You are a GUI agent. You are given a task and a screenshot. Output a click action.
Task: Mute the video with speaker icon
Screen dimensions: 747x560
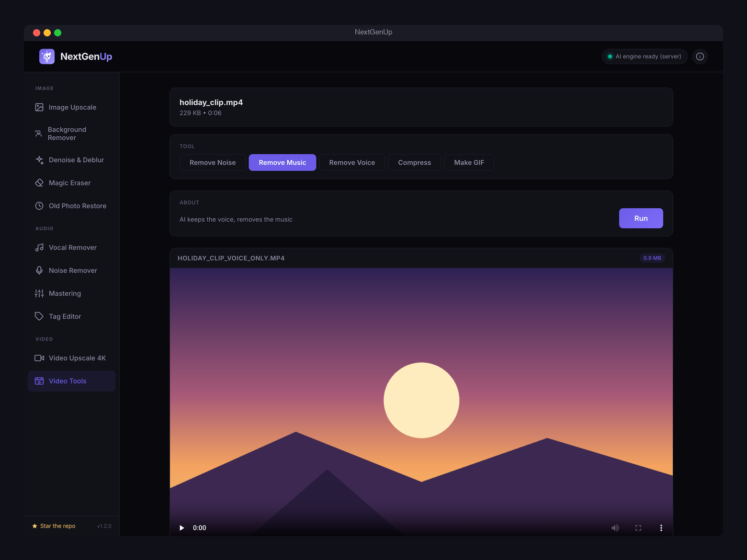click(615, 528)
